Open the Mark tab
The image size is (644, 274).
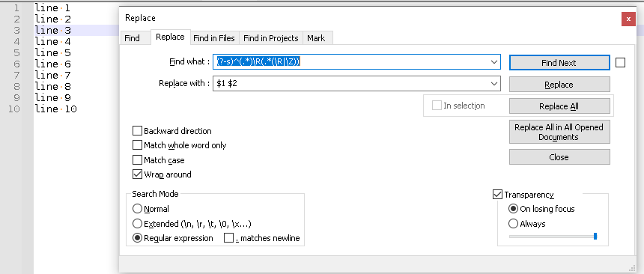tap(316, 38)
